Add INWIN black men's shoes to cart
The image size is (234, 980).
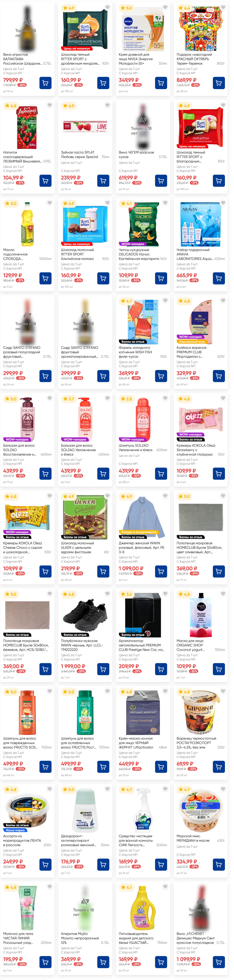pyautogui.click(x=103, y=669)
